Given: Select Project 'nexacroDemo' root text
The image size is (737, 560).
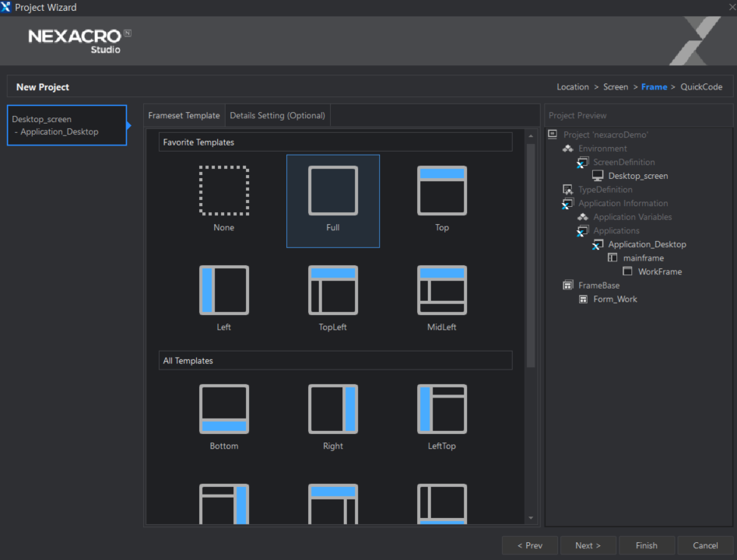Looking at the screenshot, I should tap(605, 135).
